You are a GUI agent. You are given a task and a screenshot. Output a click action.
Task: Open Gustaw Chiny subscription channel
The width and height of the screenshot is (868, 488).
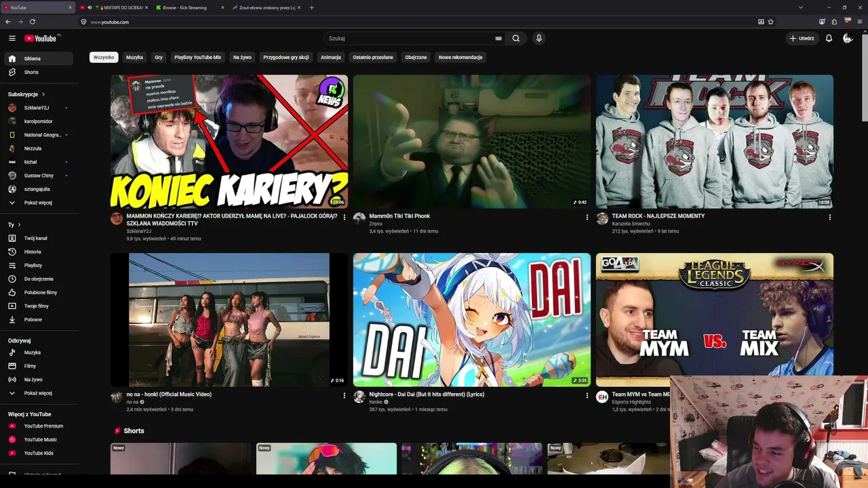[x=39, y=176]
